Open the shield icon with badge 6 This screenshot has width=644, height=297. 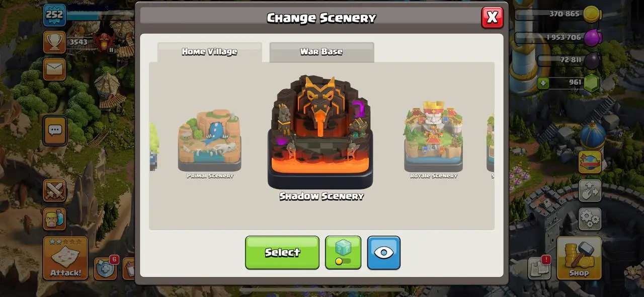coord(106,268)
